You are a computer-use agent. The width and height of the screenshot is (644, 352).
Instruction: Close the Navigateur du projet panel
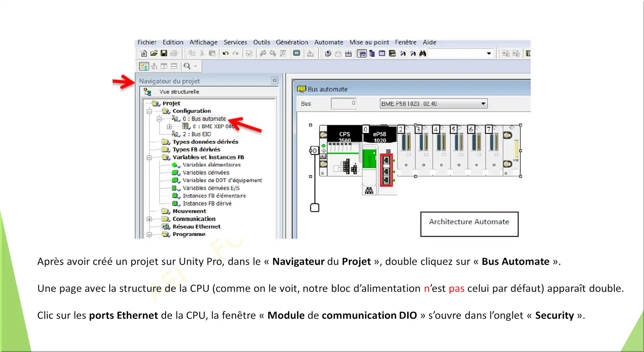275,81
